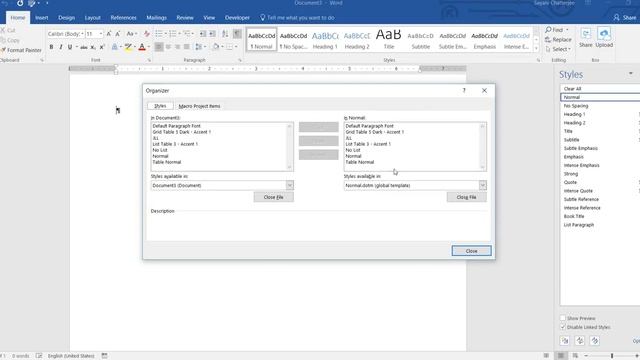Open New Style button in Styles pane
Viewport: 640px width, 360px height.
[x=565, y=340]
